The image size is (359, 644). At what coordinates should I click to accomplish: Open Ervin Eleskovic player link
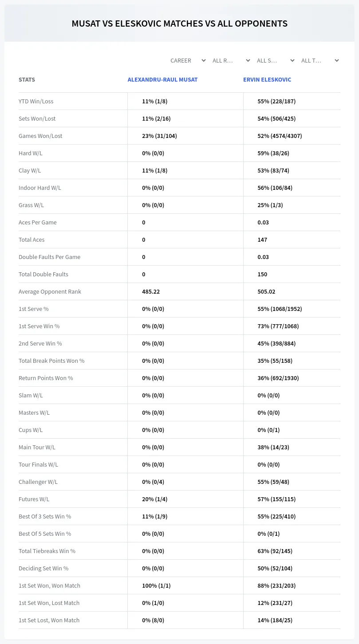point(267,80)
